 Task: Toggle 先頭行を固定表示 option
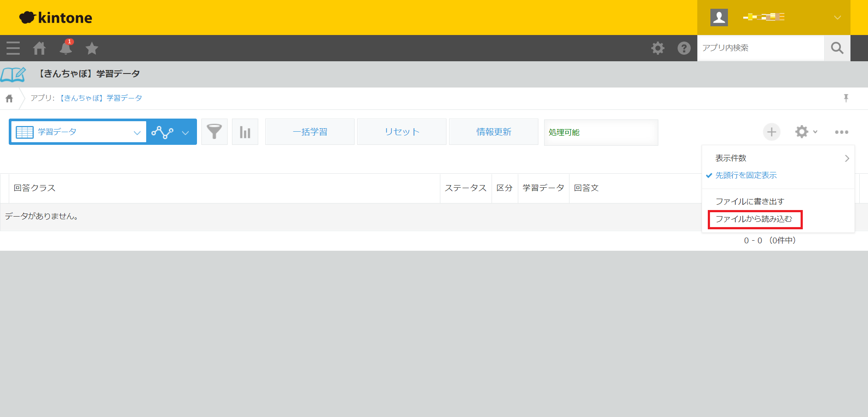[x=745, y=175]
